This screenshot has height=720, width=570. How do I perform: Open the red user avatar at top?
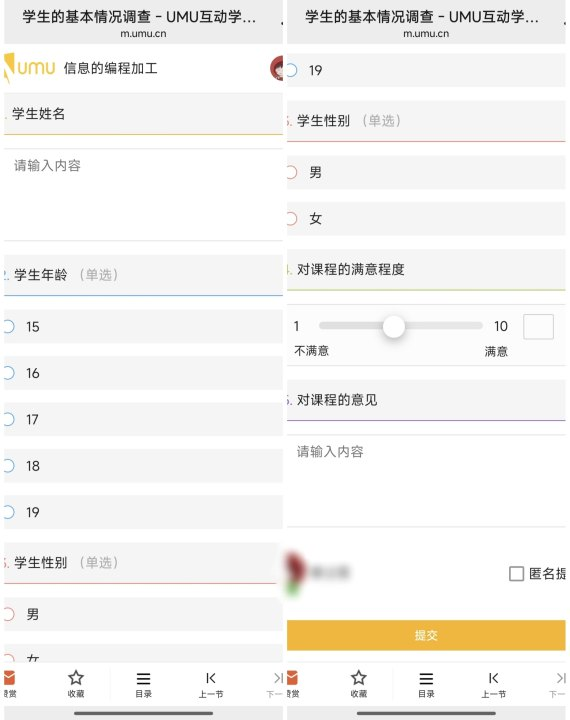tap(277, 68)
